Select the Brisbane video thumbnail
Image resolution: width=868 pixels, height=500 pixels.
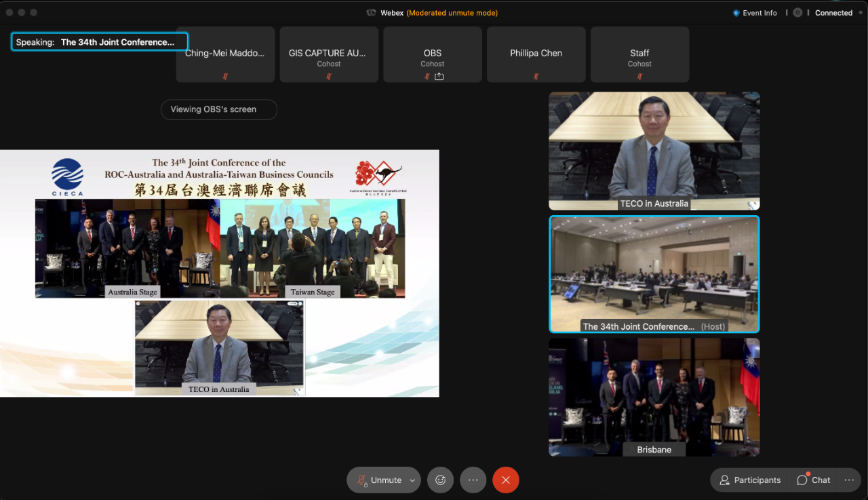[x=654, y=397]
